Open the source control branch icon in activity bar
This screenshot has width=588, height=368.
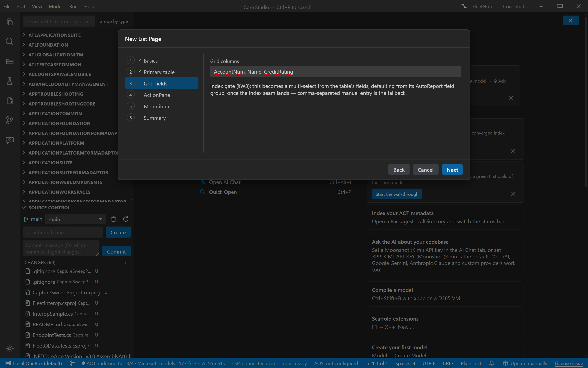coord(10,120)
